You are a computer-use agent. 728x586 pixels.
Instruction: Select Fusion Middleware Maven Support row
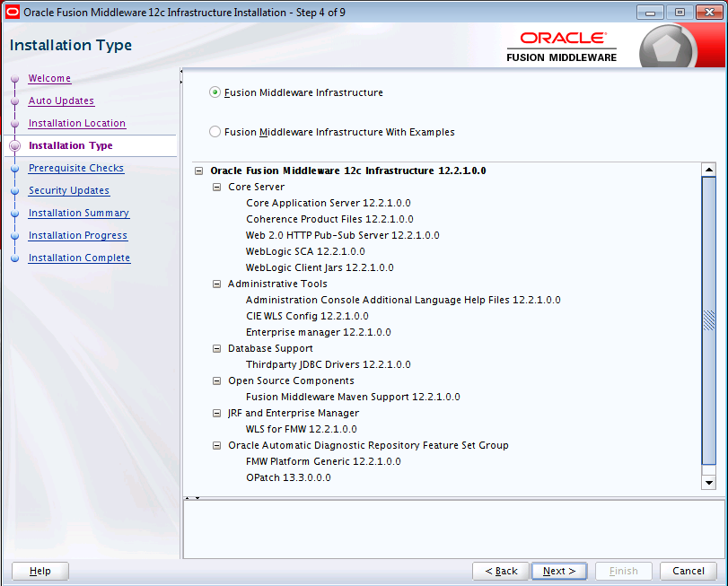click(x=353, y=397)
